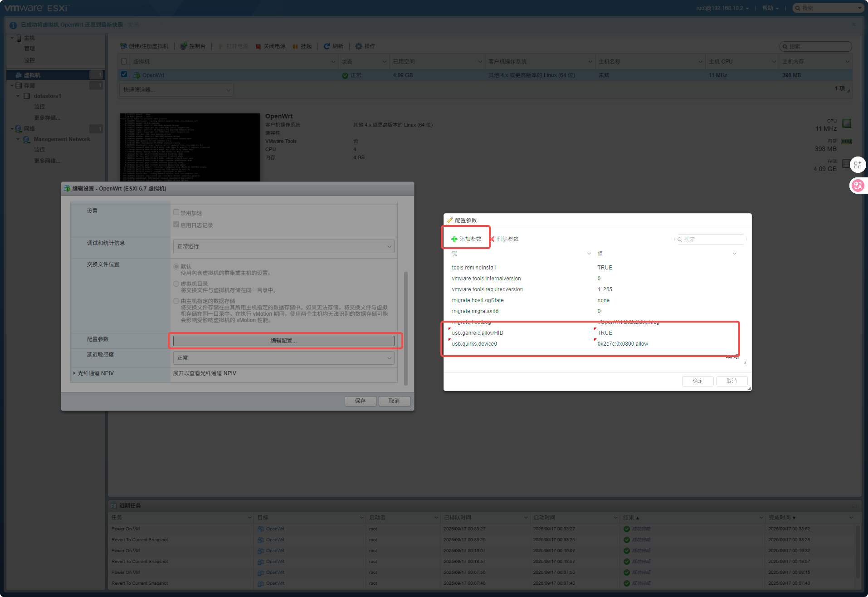Open debugging and statistics dropdown
Viewport: 868px width, 597px height.
pyautogui.click(x=283, y=246)
